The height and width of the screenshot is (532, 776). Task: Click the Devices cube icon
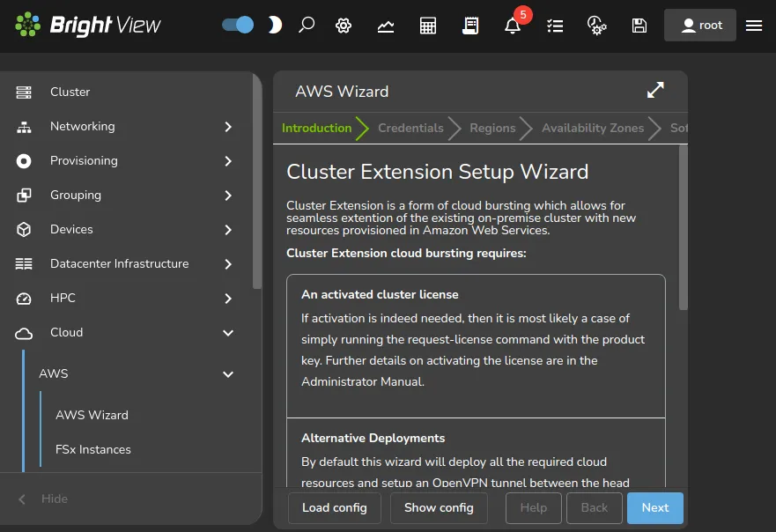pyautogui.click(x=24, y=230)
